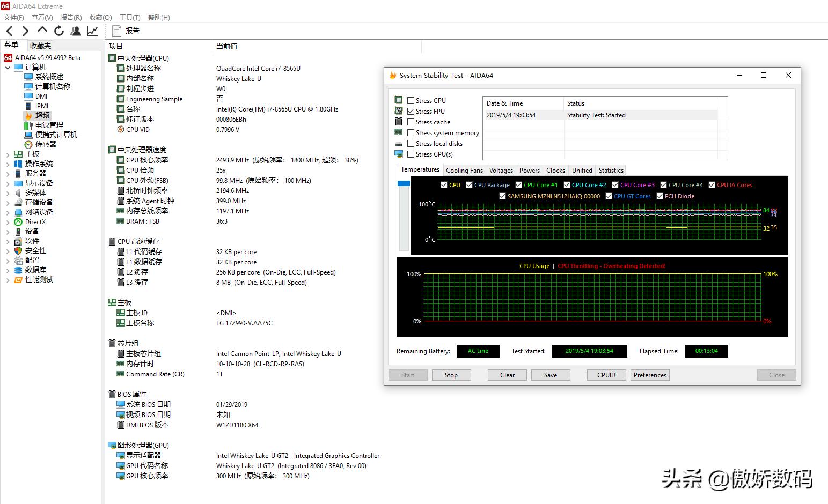Open the 文件(F) menu
The width and height of the screenshot is (828, 504).
(x=14, y=18)
